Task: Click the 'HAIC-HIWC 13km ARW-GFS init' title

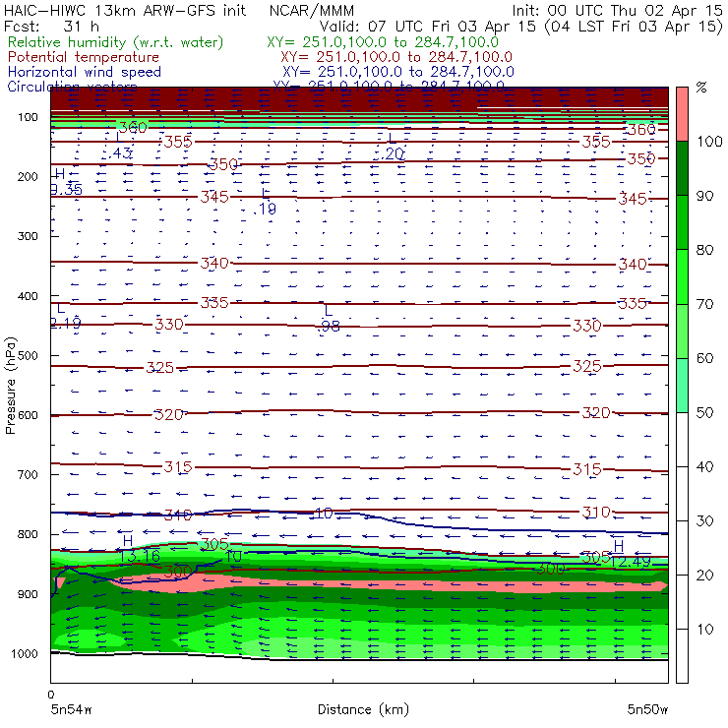Action: [x=124, y=10]
